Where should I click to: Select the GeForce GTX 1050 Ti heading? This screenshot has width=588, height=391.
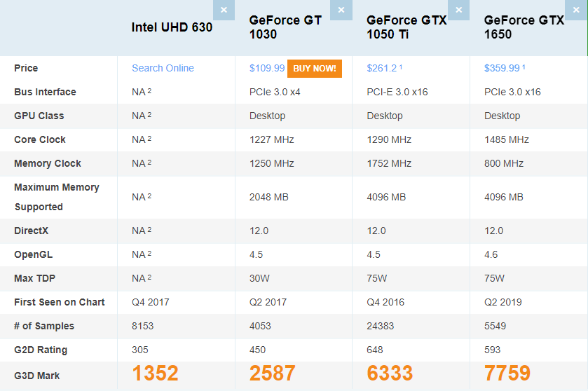coord(406,27)
